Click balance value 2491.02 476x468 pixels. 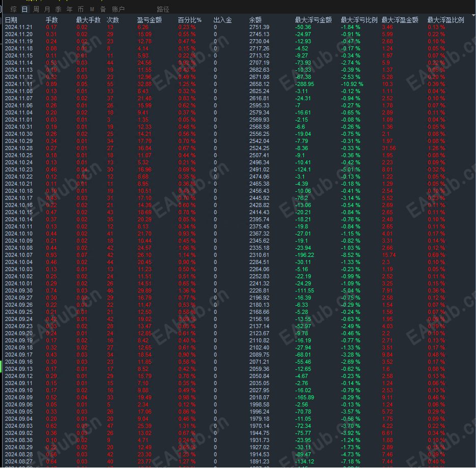click(259, 170)
